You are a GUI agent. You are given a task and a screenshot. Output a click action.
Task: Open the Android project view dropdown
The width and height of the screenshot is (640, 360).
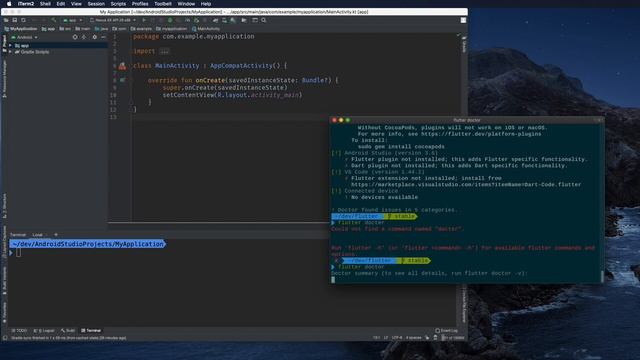[24, 37]
